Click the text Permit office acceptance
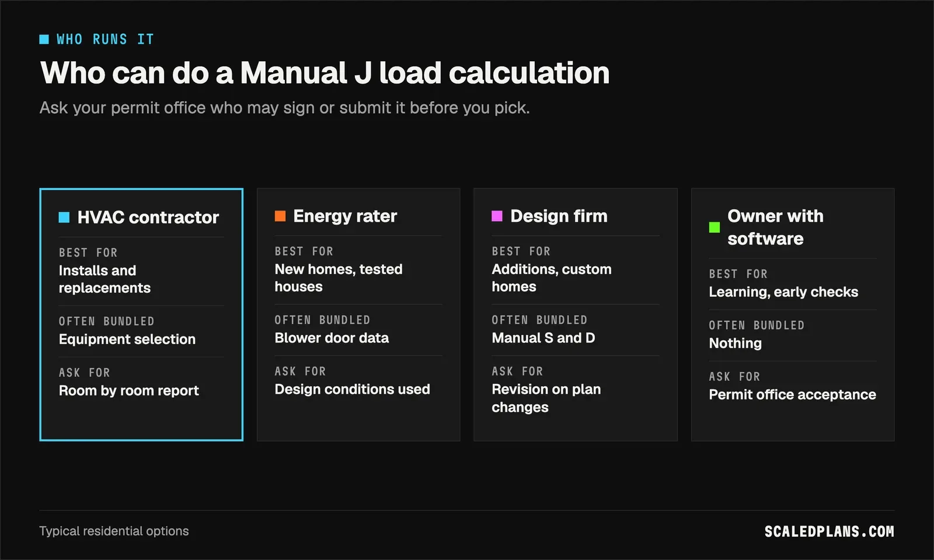 pyautogui.click(x=792, y=395)
